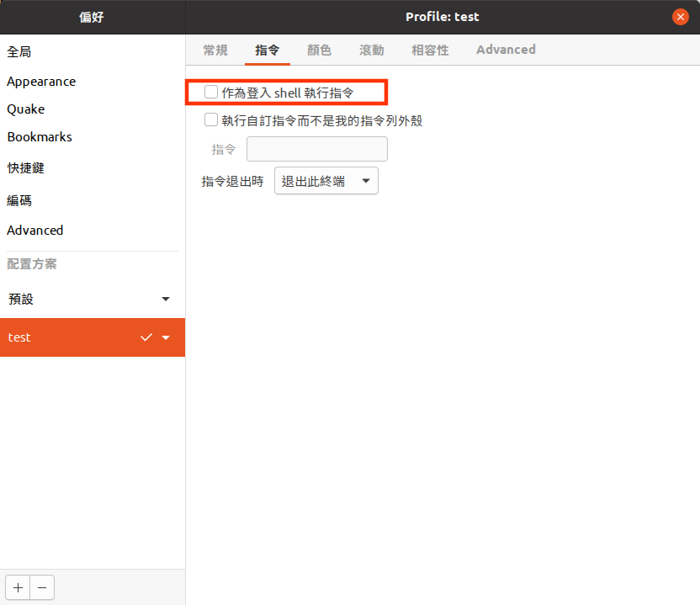Open the test profile arrow menu
700x605 pixels.
(x=166, y=337)
